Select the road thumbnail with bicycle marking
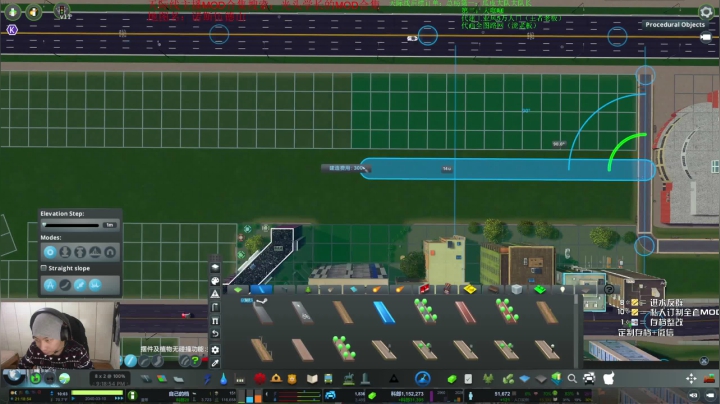Viewport: 720px width, 404px height. point(302,313)
